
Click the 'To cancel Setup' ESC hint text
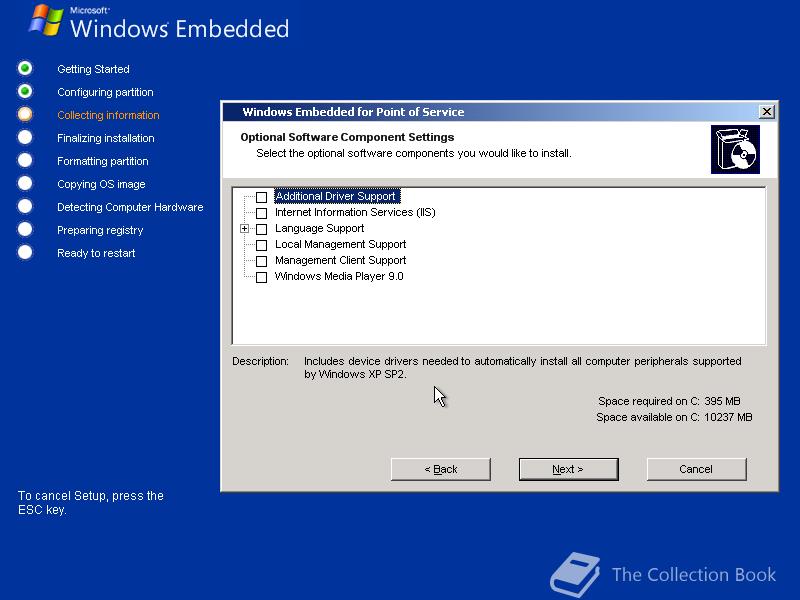pyautogui.click(x=90, y=503)
